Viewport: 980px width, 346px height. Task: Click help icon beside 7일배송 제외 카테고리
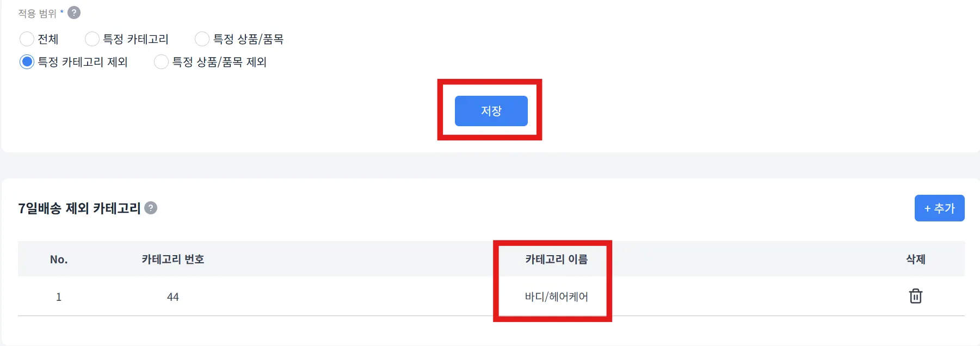(151, 208)
